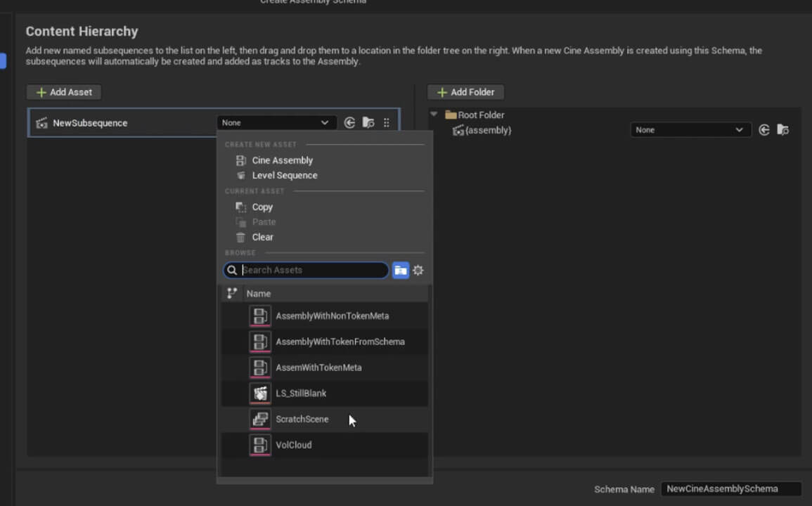Collapse the Root Folder tree node
Screen dimensions: 812x506
click(x=434, y=115)
